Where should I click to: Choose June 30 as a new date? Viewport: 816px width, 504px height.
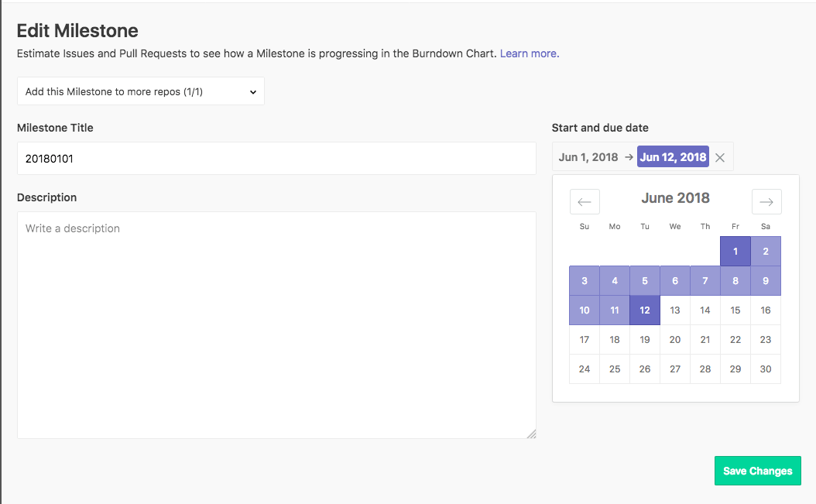click(x=766, y=369)
